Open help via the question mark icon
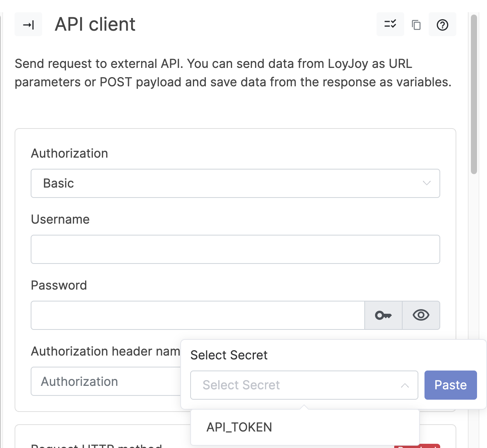Image resolution: width=487 pixels, height=448 pixels. point(442,25)
